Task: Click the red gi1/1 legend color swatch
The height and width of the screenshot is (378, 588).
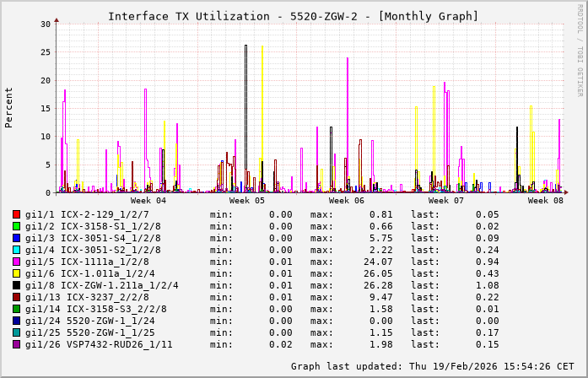Action: [x=17, y=214]
